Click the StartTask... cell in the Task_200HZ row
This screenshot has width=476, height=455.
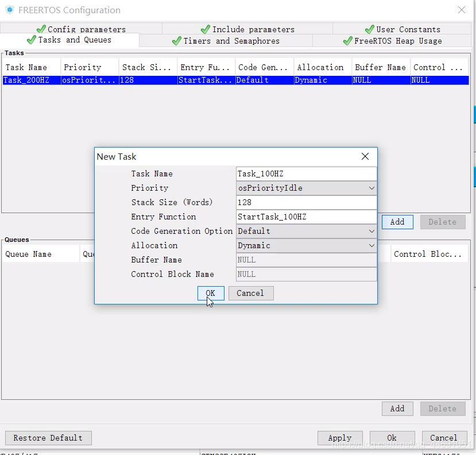pyautogui.click(x=207, y=80)
